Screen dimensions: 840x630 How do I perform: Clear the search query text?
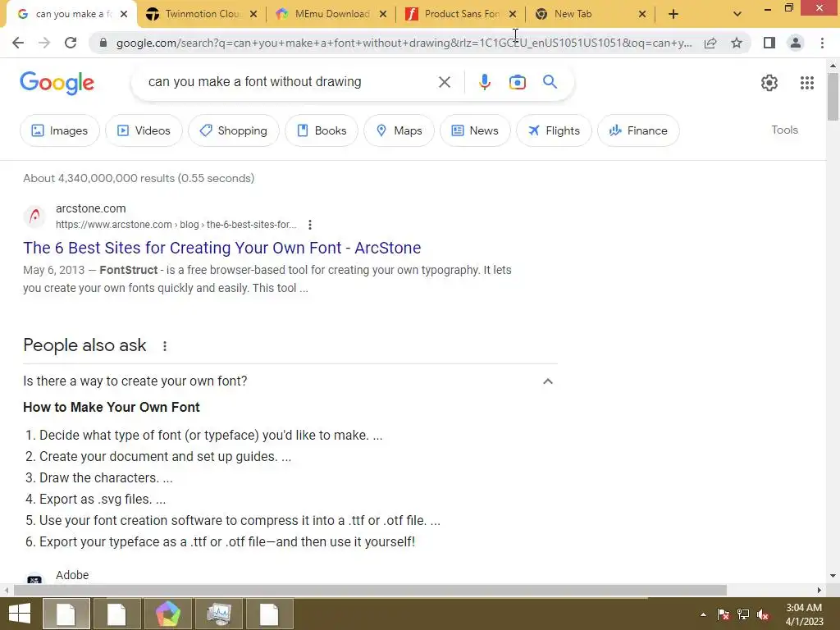[x=444, y=82]
